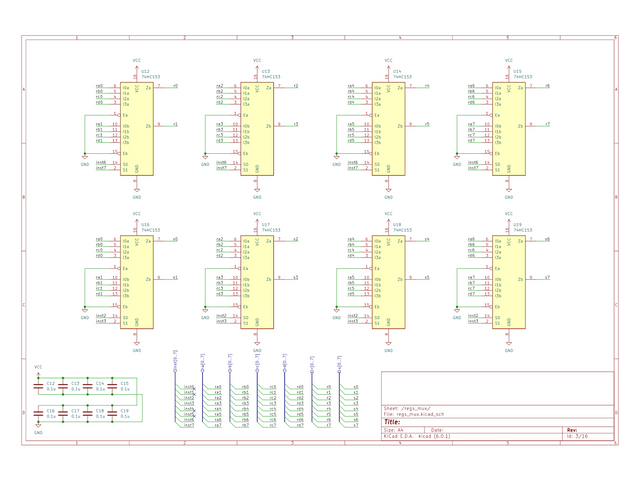Select capacitor C12 in the decoupling bank
The width and height of the screenshot is (640, 480).
point(38,385)
